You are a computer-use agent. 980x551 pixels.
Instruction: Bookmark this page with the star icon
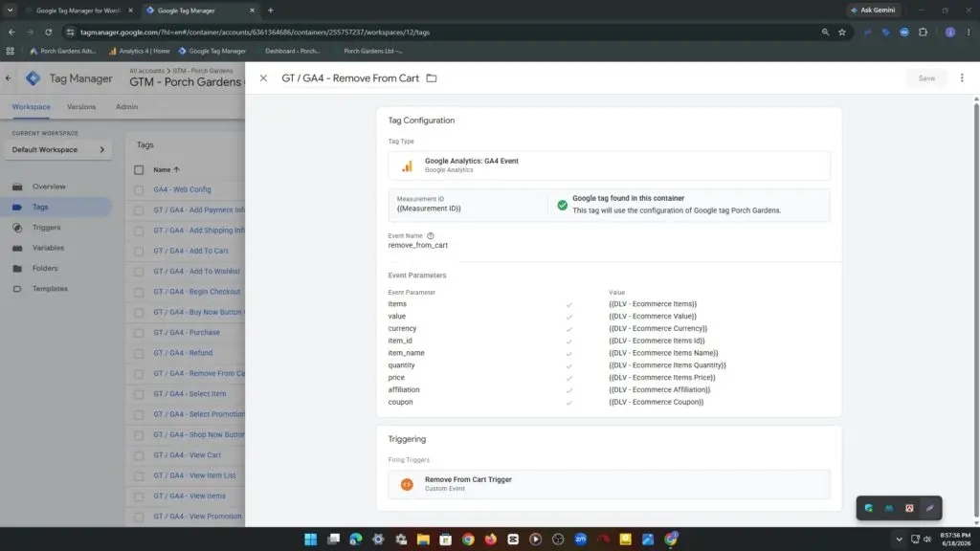pos(842,32)
